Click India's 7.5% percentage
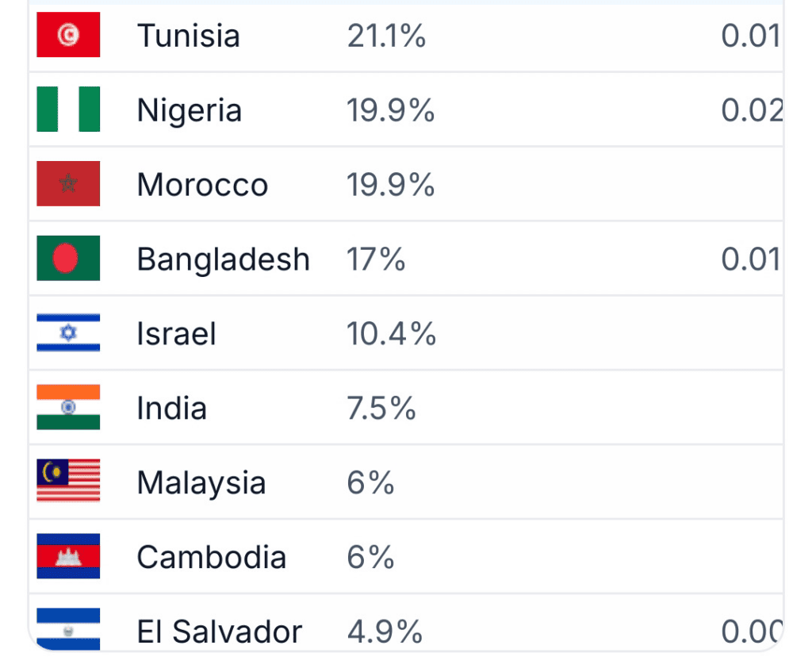Screen dimensions: 812x672 (381, 409)
